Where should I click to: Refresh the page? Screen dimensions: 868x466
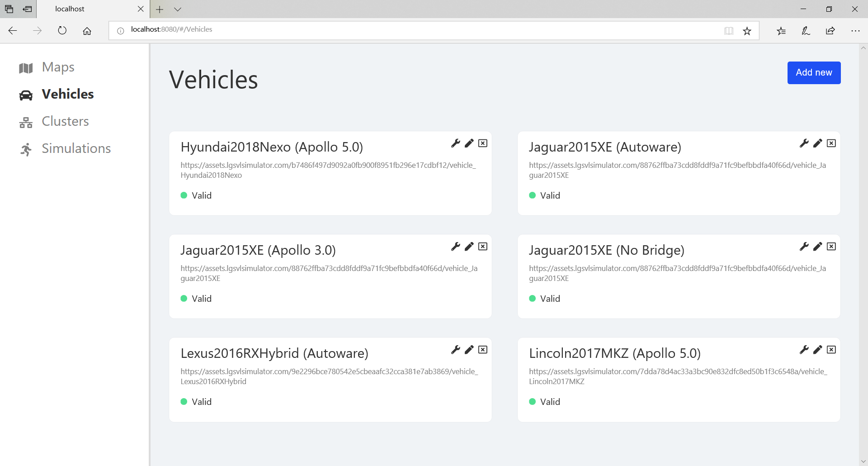click(x=62, y=31)
